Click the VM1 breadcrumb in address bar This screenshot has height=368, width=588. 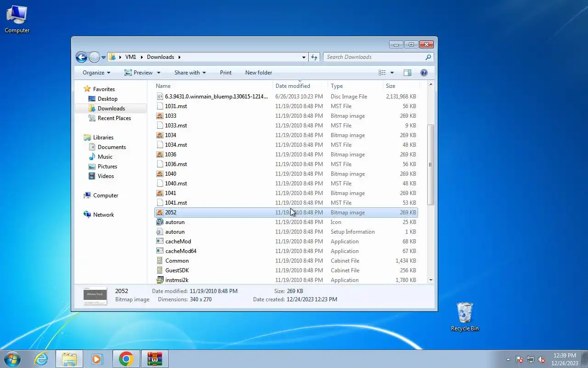click(130, 57)
